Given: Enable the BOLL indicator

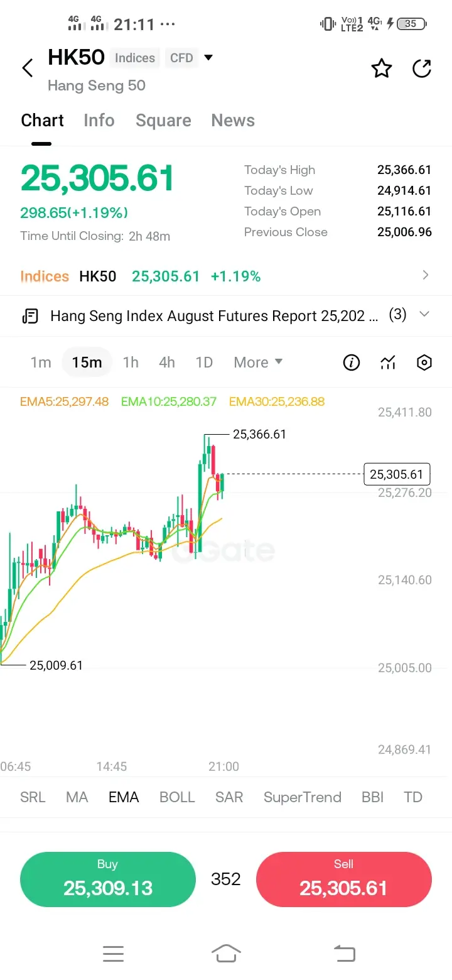Looking at the screenshot, I should [x=177, y=797].
